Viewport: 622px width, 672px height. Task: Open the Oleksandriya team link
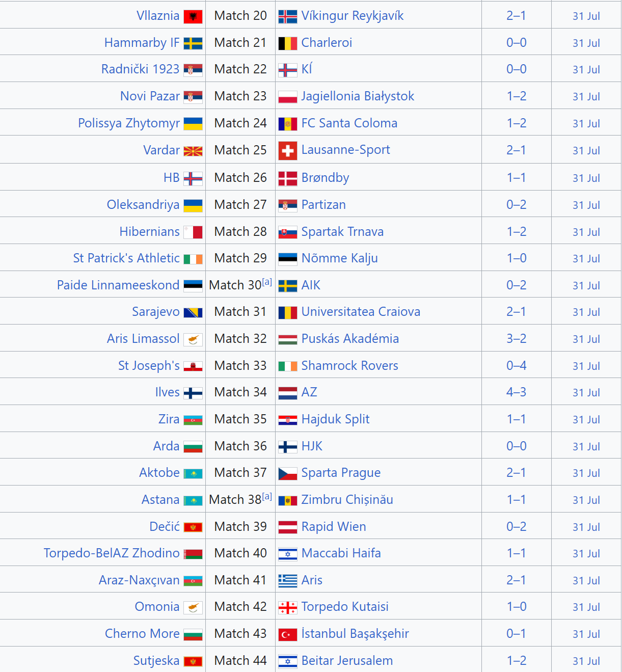[x=143, y=204]
